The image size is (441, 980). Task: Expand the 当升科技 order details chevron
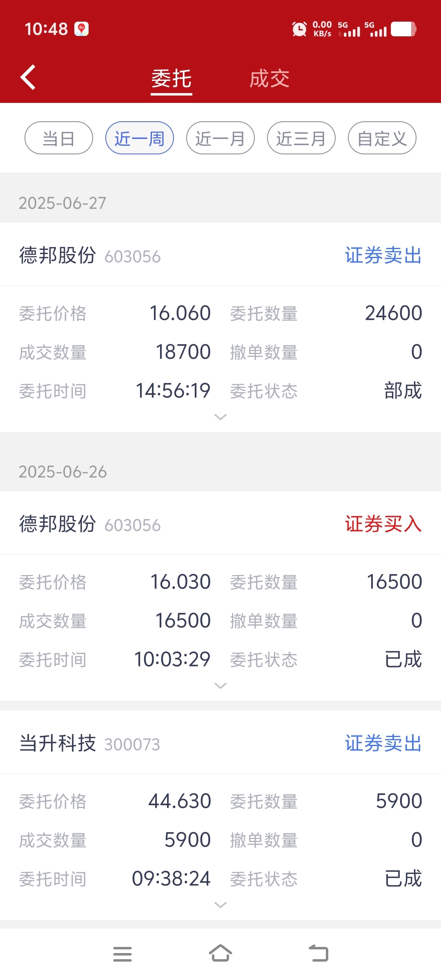[220, 905]
